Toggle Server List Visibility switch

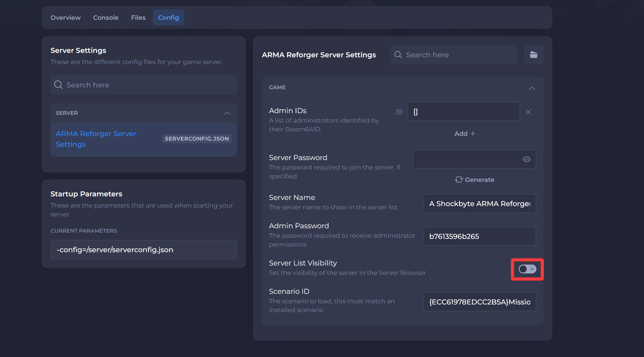(527, 269)
